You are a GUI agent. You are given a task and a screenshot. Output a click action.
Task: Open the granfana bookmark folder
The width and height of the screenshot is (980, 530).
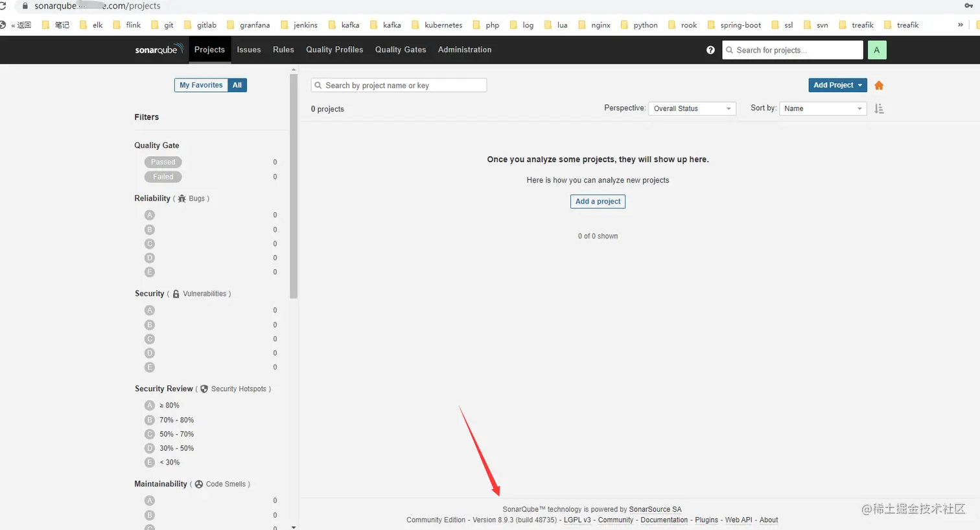248,25
